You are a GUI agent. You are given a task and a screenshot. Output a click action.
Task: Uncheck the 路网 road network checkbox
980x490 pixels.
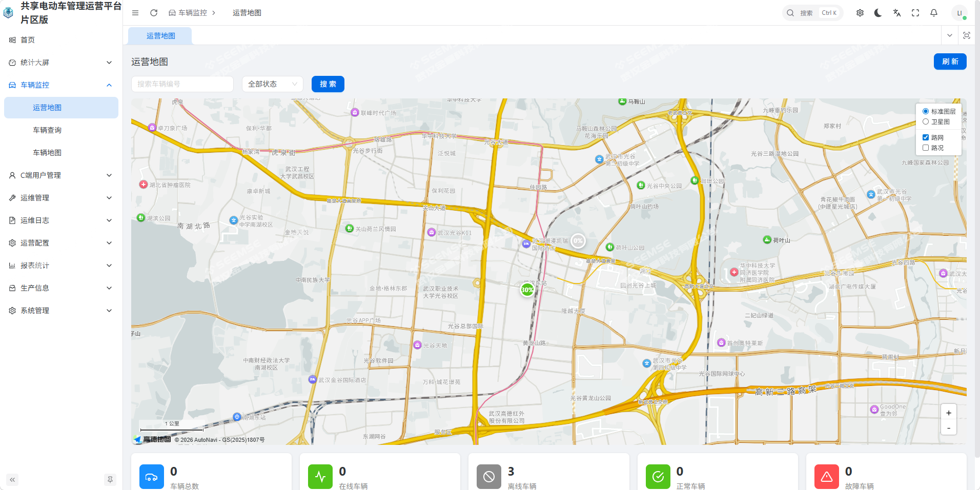point(926,137)
